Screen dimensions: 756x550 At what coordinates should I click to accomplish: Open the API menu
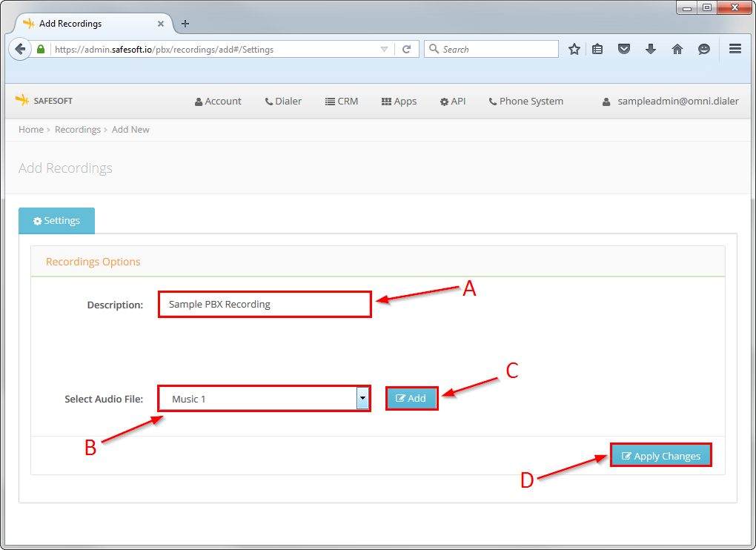453,102
